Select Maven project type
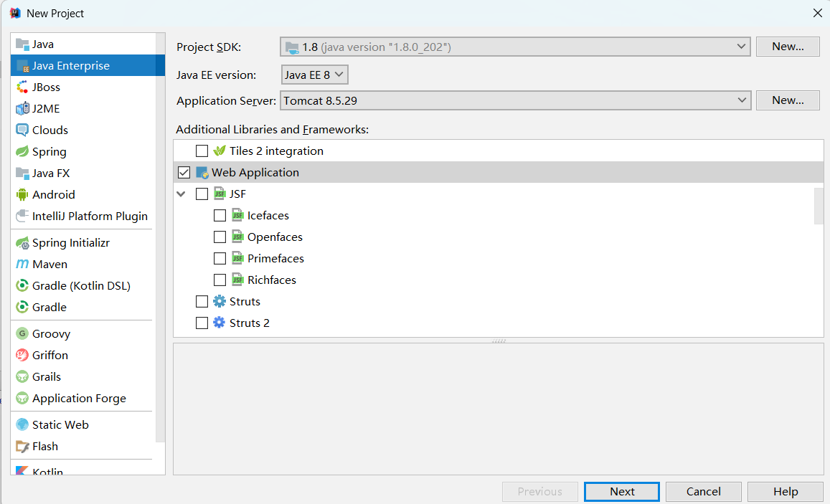The image size is (830, 504). coord(84,264)
